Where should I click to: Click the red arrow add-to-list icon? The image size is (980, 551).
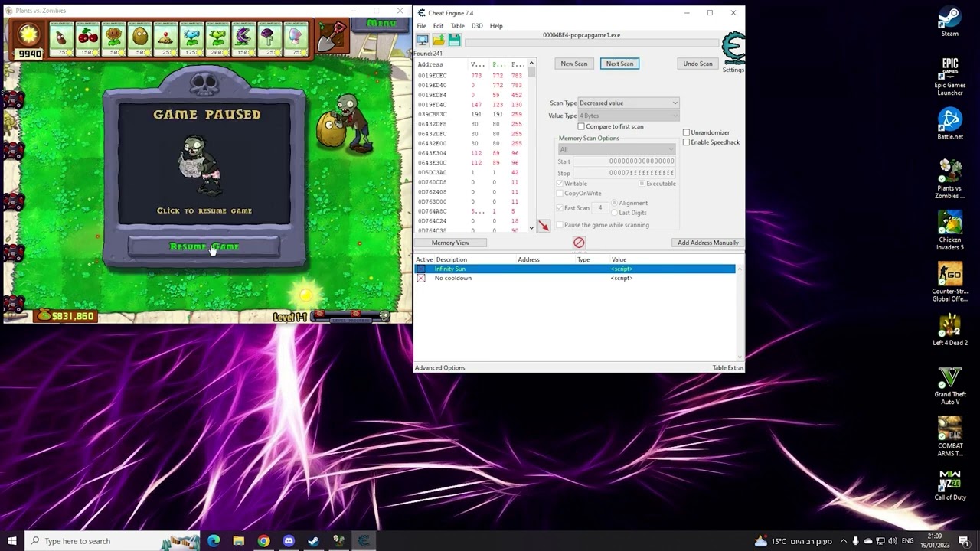coord(543,226)
